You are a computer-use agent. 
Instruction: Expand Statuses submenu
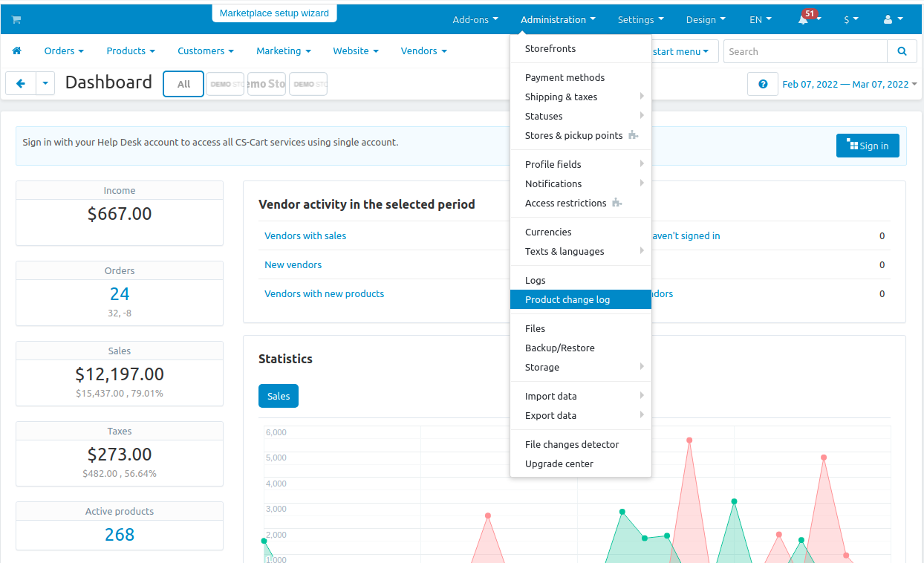coord(581,116)
